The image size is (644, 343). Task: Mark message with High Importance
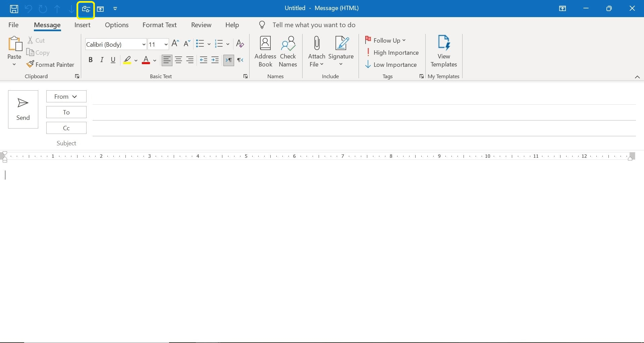pyautogui.click(x=392, y=52)
